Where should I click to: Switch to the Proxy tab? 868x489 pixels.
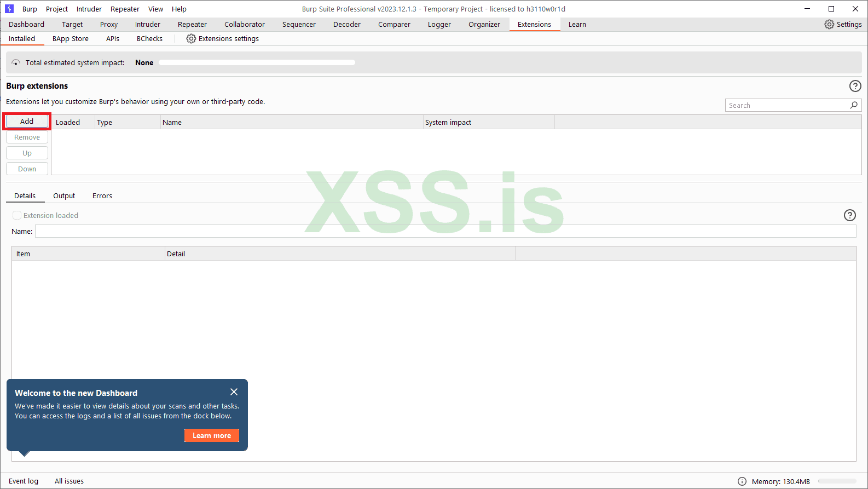tap(109, 24)
